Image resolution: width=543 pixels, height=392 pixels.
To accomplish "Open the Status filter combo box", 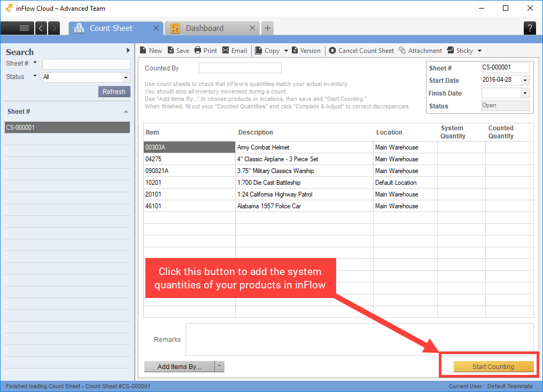I will [x=86, y=77].
